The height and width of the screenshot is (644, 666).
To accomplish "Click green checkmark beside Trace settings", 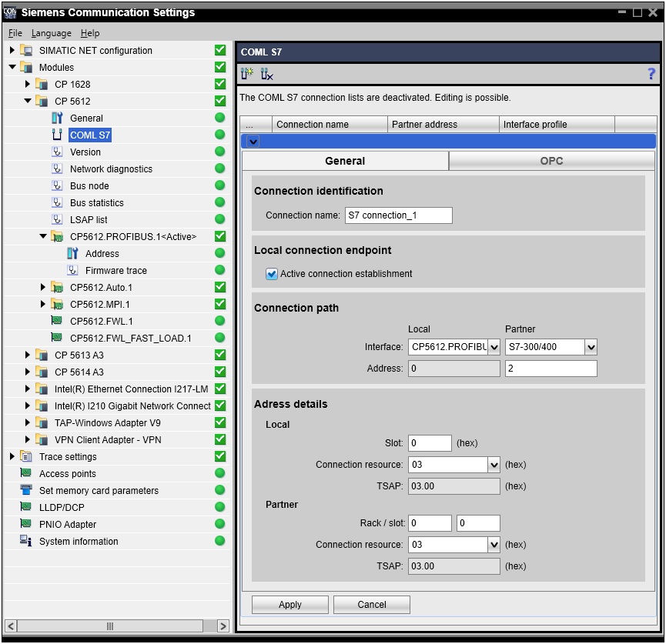I will click(220, 457).
